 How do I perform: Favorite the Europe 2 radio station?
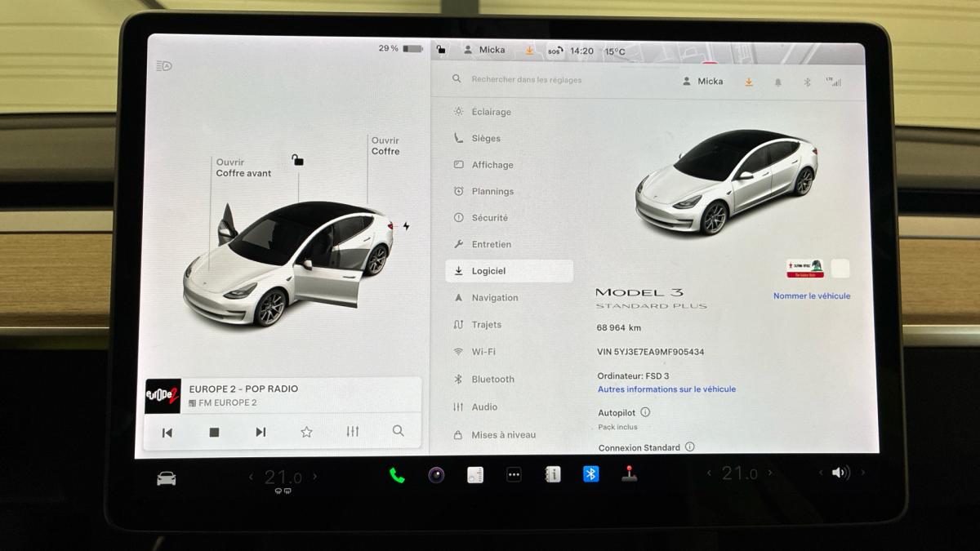coord(306,432)
